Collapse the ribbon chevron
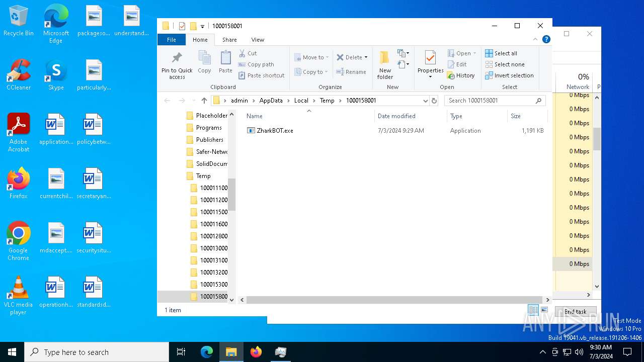The height and width of the screenshot is (362, 644). click(x=536, y=39)
